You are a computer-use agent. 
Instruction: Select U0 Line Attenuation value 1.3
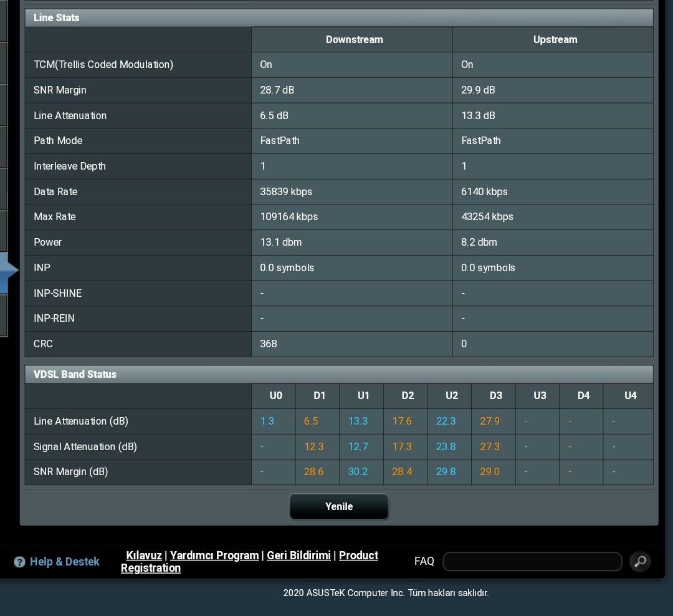pyautogui.click(x=267, y=421)
